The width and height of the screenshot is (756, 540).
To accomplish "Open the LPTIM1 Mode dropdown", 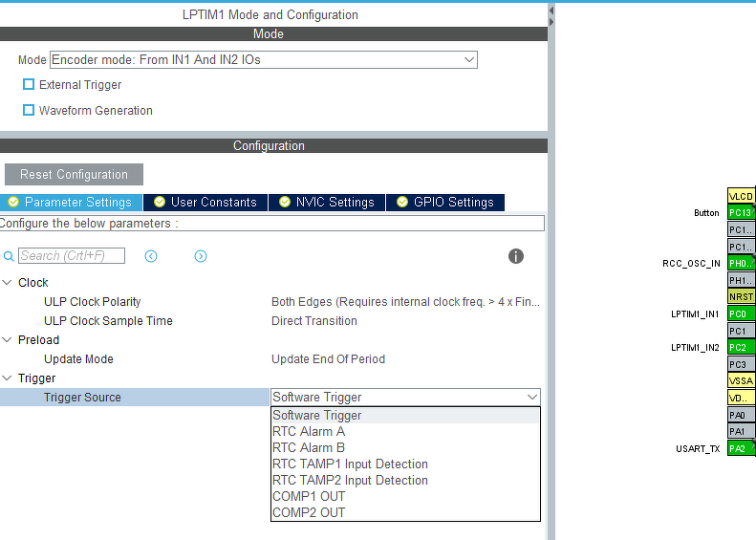I will [263, 60].
